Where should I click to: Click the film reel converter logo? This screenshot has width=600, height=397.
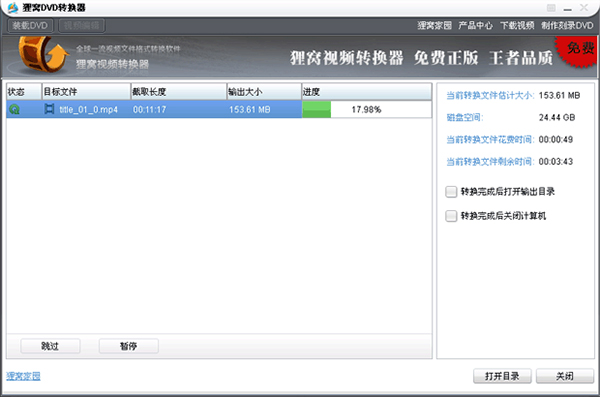(x=43, y=54)
